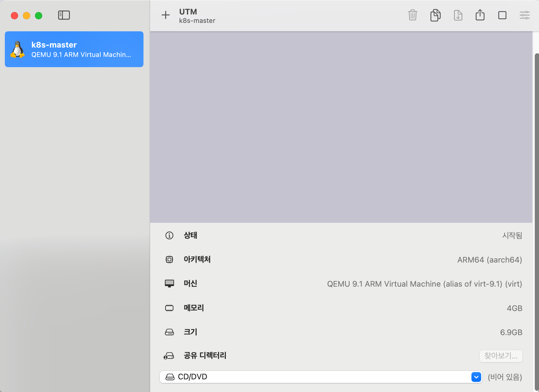
Task: Clone the selected VM with copy icon
Action: click(x=435, y=15)
